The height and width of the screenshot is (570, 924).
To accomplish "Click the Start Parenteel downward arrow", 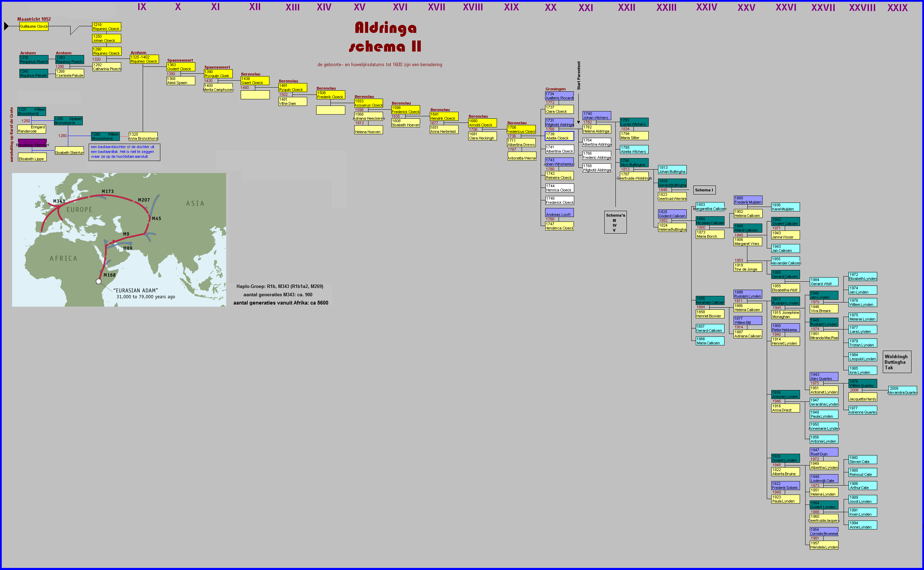I will pos(578,122).
